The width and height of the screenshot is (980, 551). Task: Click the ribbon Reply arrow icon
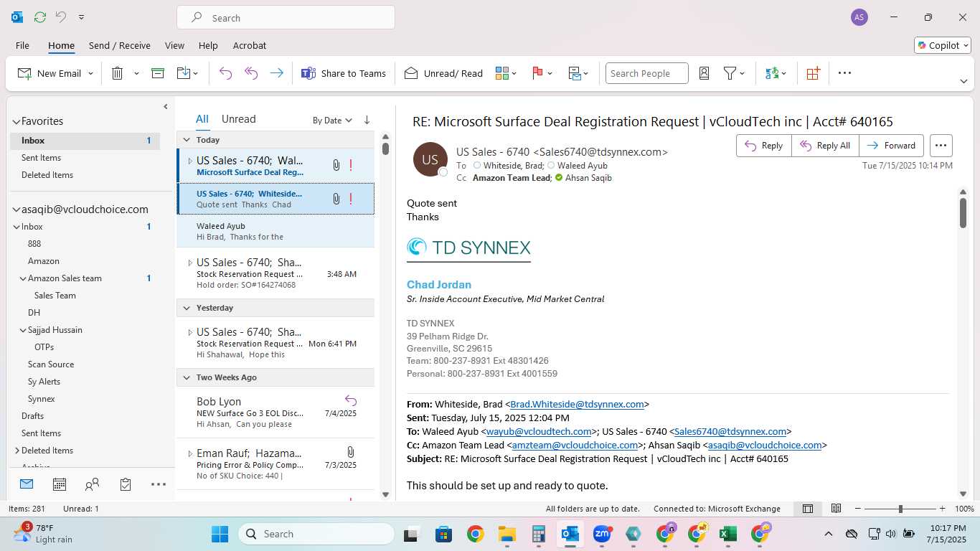pyautogui.click(x=225, y=73)
